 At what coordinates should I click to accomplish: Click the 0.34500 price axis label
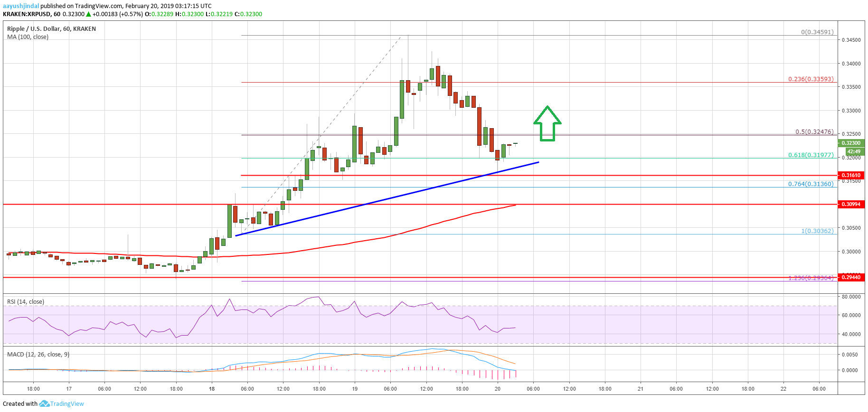[x=851, y=40]
